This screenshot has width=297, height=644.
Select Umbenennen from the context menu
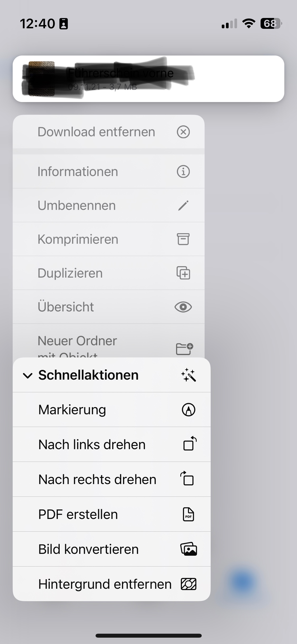coord(77,205)
